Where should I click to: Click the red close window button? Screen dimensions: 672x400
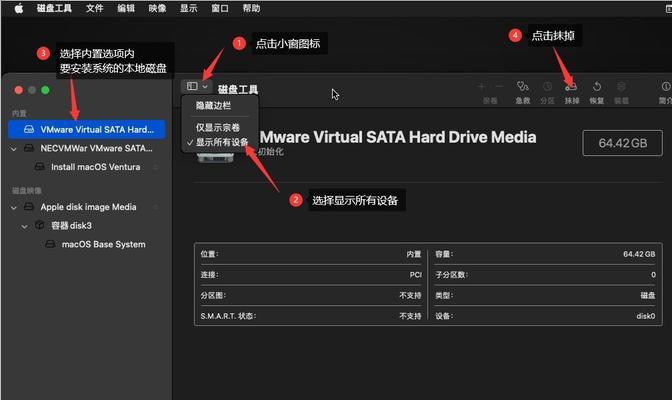click(18, 90)
